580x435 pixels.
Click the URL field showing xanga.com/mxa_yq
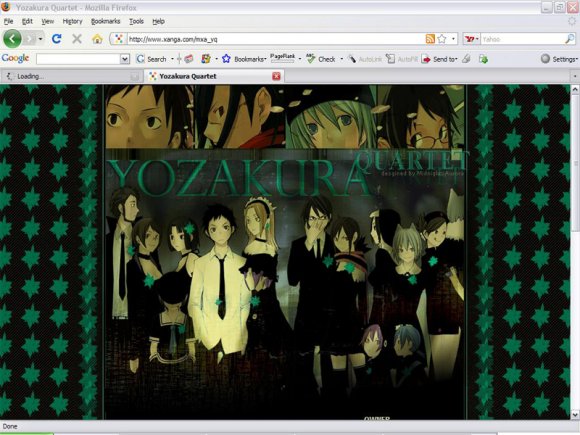[275, 39]
